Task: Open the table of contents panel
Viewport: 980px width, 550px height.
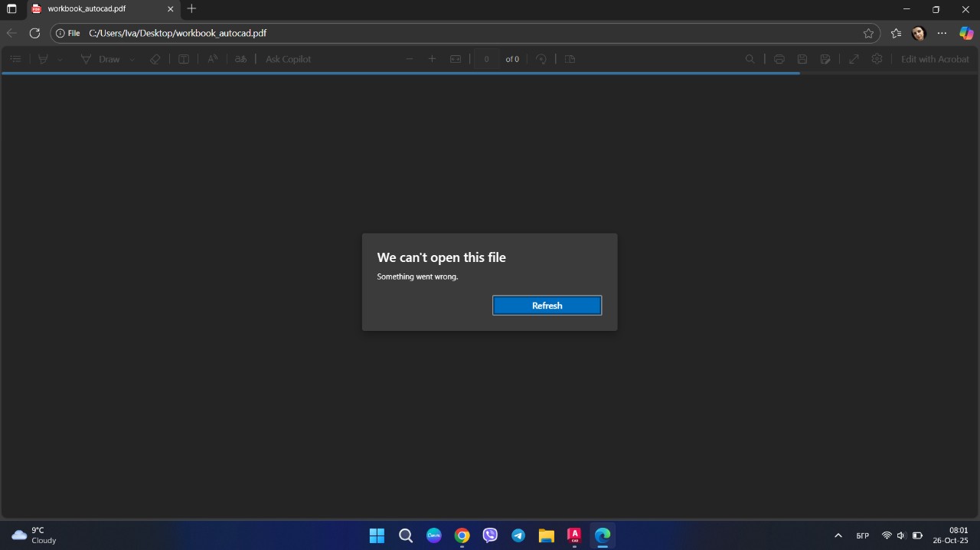Action: pyautogui.click(x=15, y=59)
